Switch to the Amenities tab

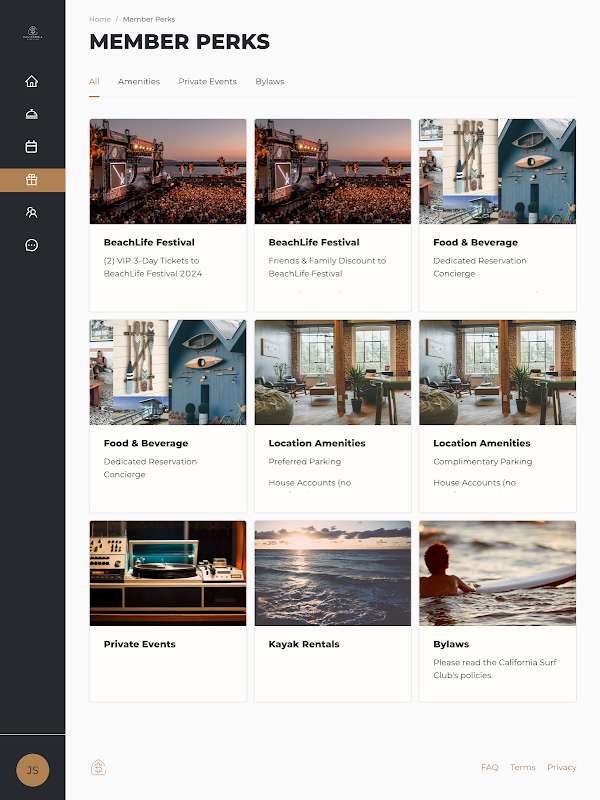tap(139, 82)
